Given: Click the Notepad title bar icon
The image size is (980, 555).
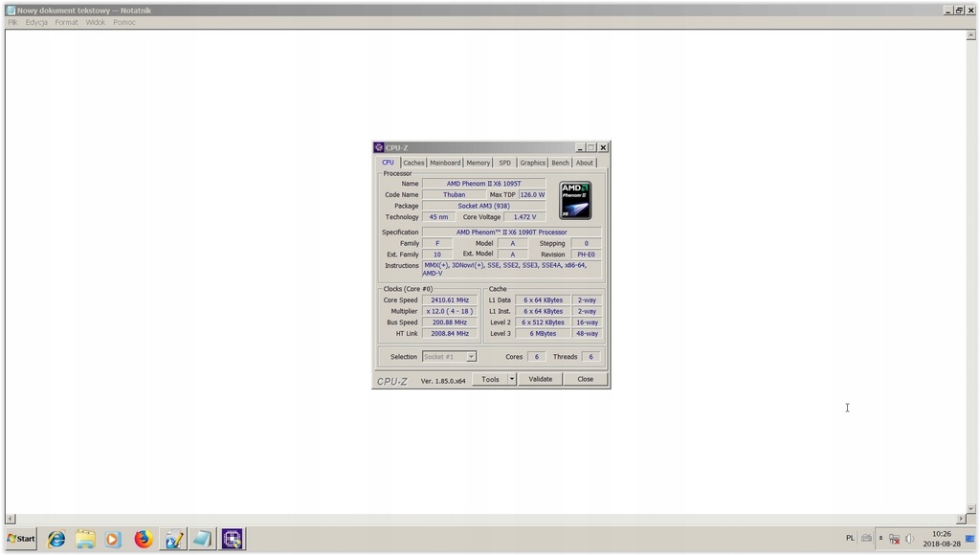Looking at the screenshot, I should 11,10.
